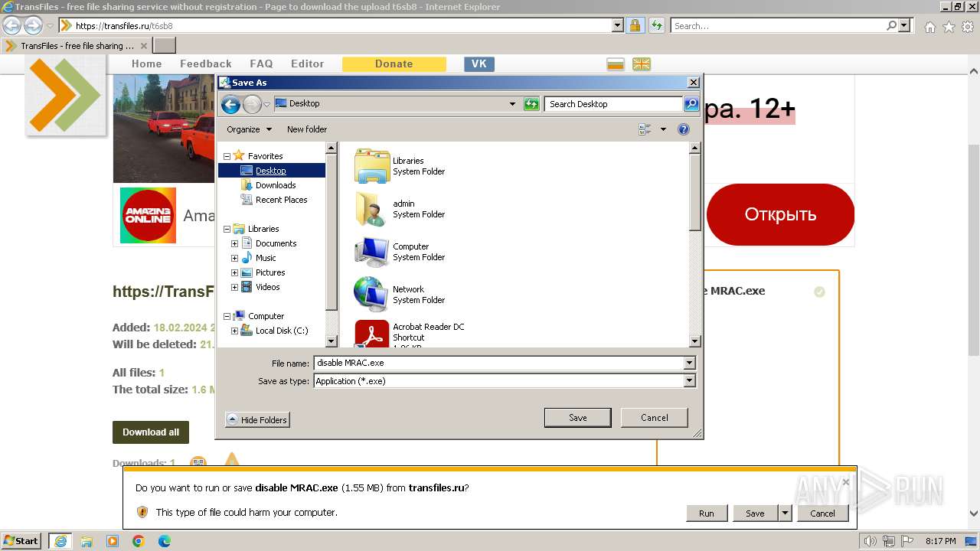This screenshot has height=551, width=980.
Task: Click Cancel in the download bar
Action: [x=823, y=514]
